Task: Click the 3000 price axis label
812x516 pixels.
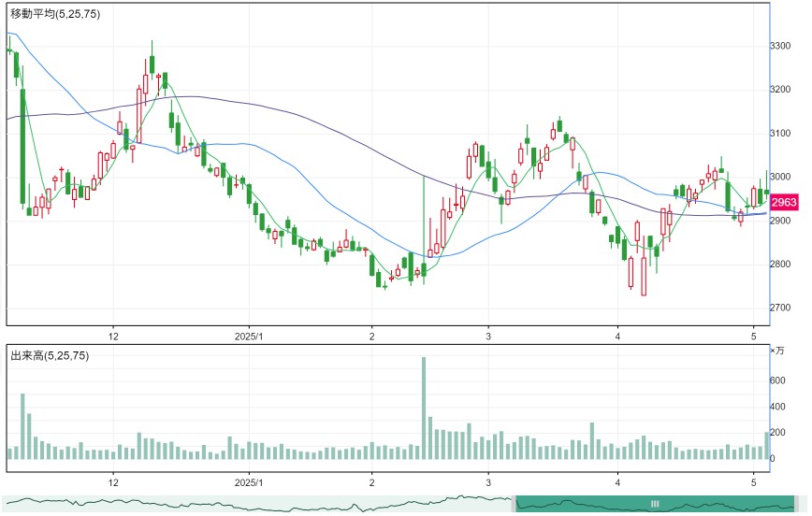Action: coord(780,177)
